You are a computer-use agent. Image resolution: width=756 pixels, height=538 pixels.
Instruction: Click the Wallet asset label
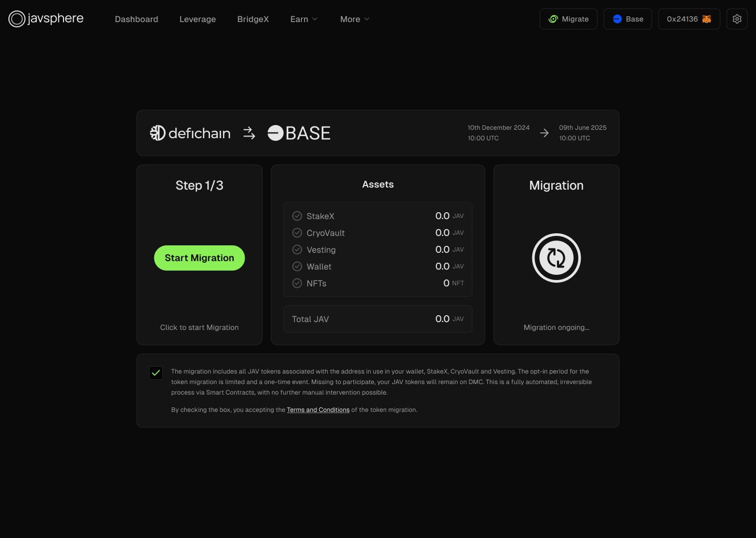tap(319, 266)
